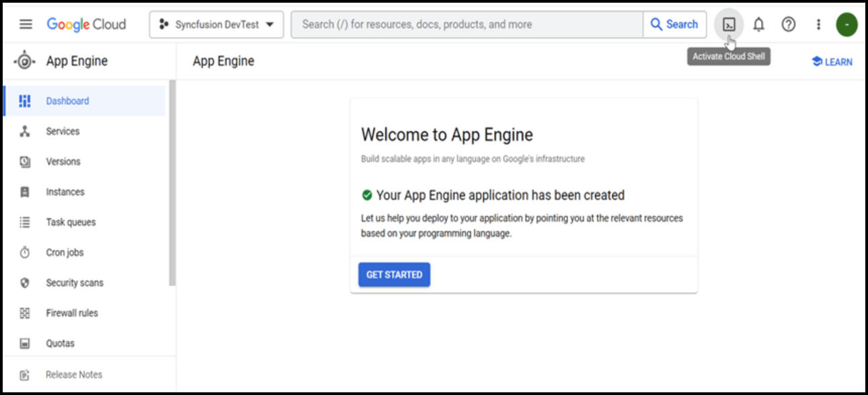Open the Syncfusion DevTest project selector
The width and height of the screenshot is (868, 395).
coord(216,24)
